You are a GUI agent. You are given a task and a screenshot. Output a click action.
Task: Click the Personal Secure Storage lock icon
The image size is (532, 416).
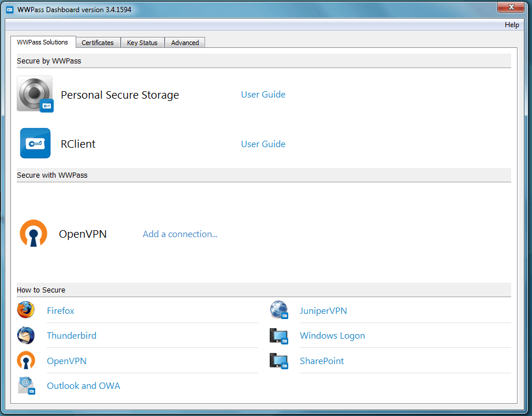tap(35, 93)
